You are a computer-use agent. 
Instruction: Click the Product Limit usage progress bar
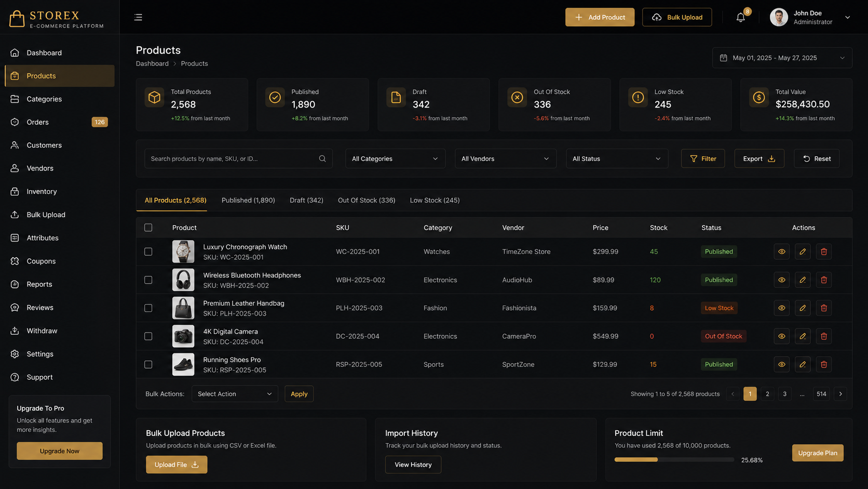(x=674, y=460)
